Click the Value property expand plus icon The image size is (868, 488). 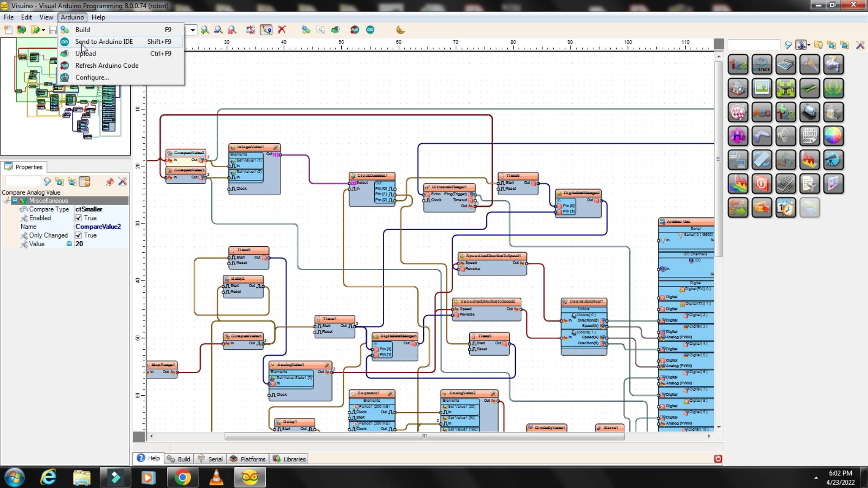point(69,244)
